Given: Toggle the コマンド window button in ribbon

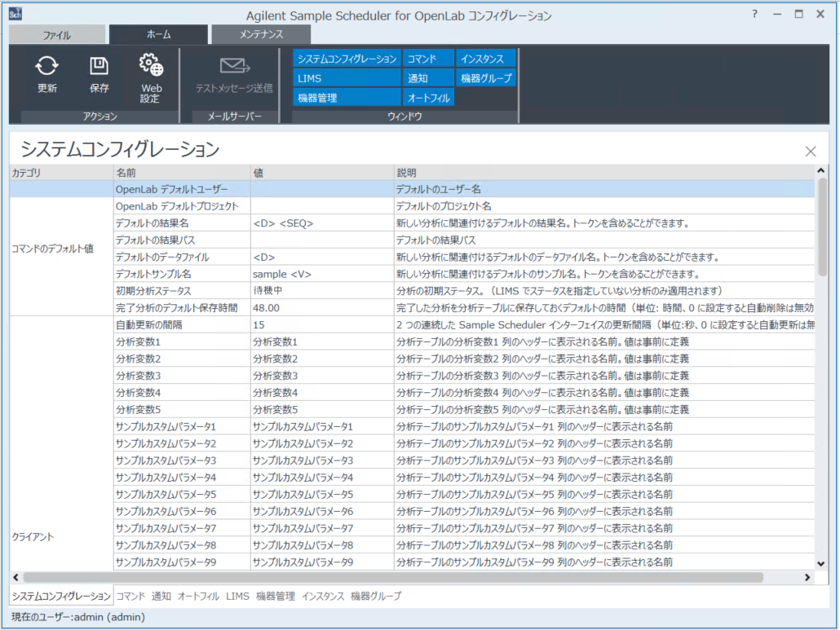Looking at the screenshot, I should [428, 59].
